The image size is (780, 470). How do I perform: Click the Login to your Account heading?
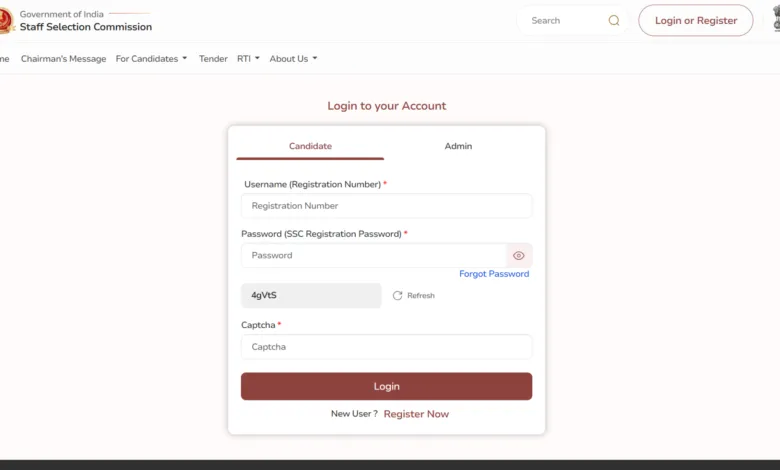tap(387, 106)
